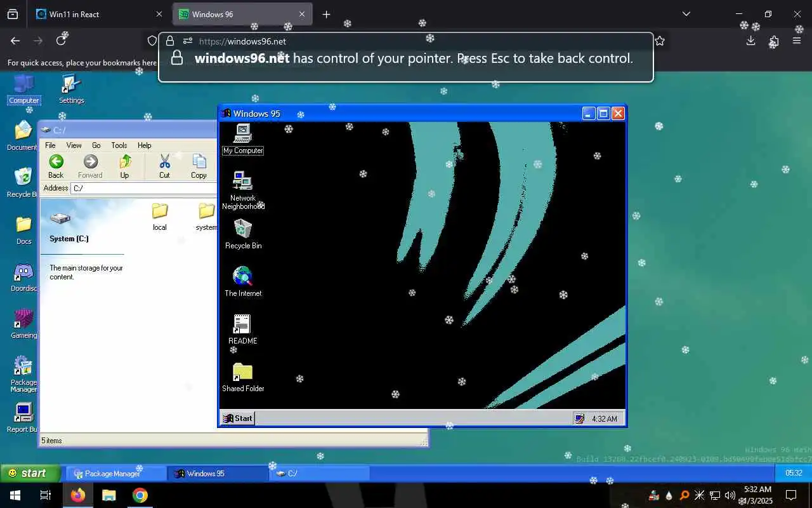This screenshot has width=812, height=508.
Task: Switch to C:/ taskbar item
Action: [x=320, y=473]
